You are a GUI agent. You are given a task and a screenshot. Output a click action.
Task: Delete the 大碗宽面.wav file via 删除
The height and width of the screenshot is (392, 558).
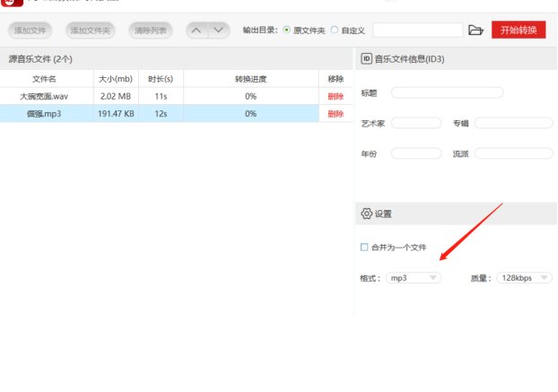[336, 96]
